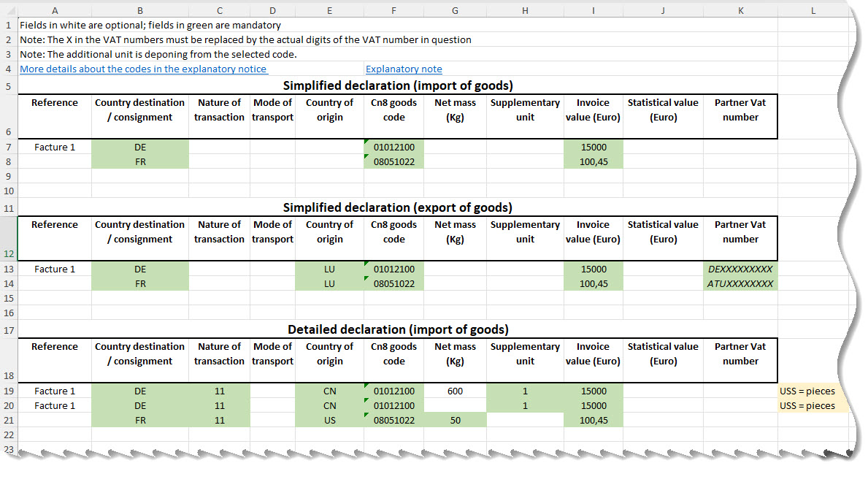Click the 100,45 invoice value cell in row 14
The image size is (868, 482).
point(593,283)
